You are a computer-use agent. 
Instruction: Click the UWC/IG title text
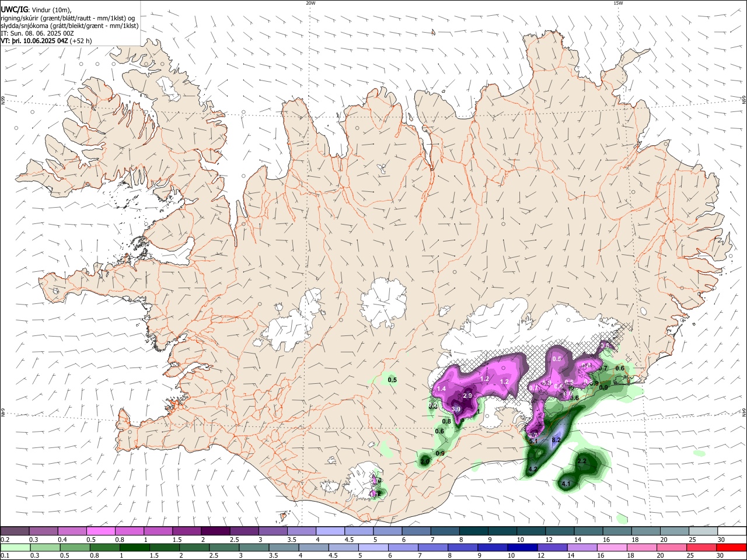point(14,9)
